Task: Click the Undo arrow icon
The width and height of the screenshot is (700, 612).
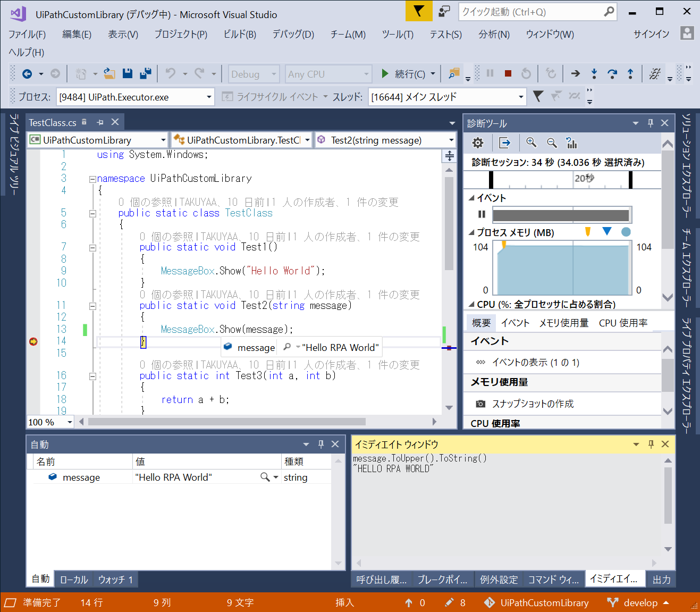Action: point(170,73)
